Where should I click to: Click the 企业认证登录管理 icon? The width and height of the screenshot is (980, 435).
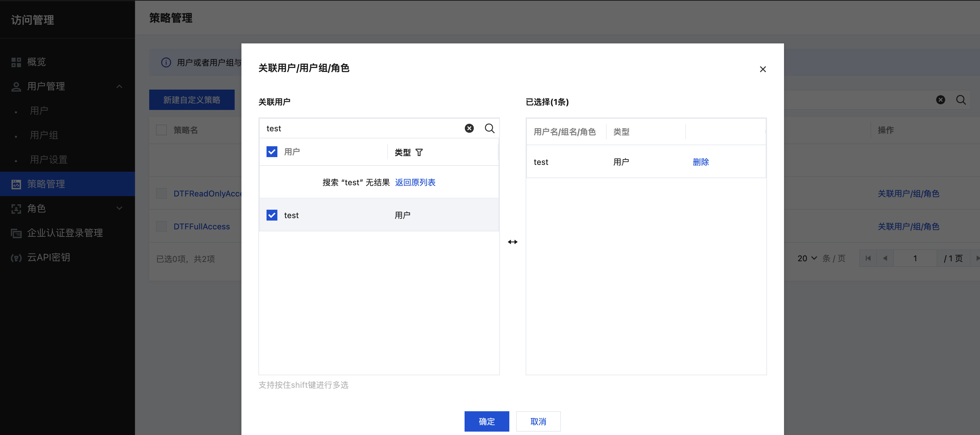point(16,233)
